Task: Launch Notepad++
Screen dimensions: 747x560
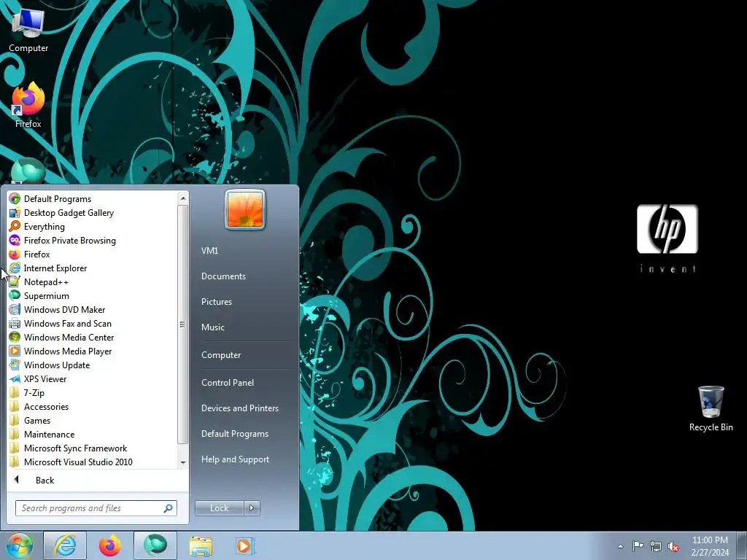Action: [93, 282]
